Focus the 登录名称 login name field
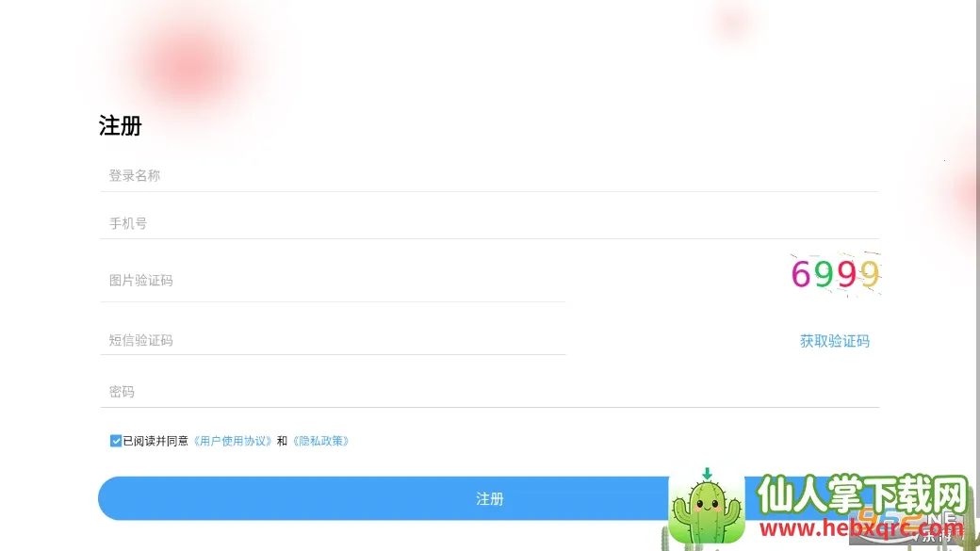The width and height of the screenshot is (980, 551). point(489,175)
